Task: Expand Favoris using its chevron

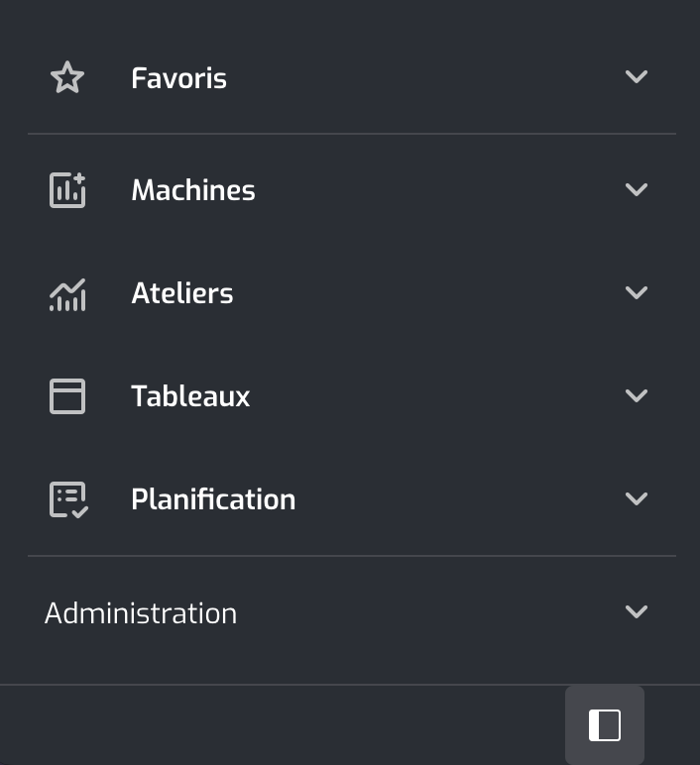Action: click(x=637, y=76)
